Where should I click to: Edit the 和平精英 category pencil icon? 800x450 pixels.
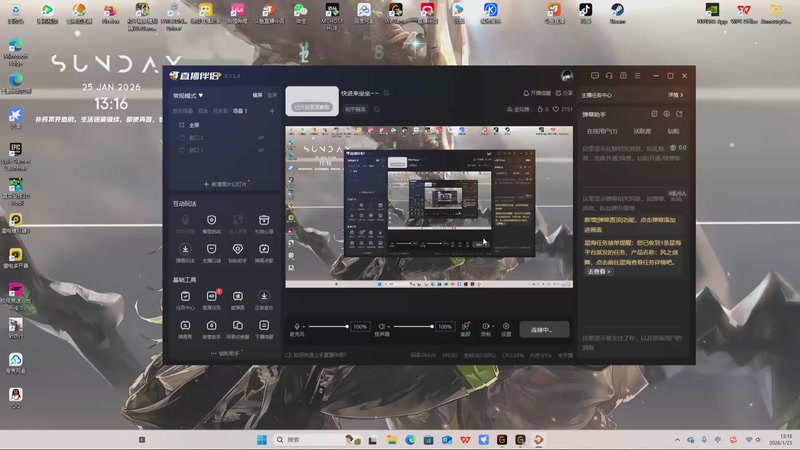[377, 109]
